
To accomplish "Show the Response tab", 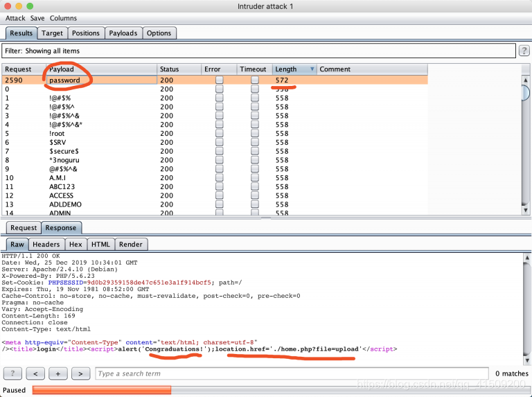I will [61, 228].
